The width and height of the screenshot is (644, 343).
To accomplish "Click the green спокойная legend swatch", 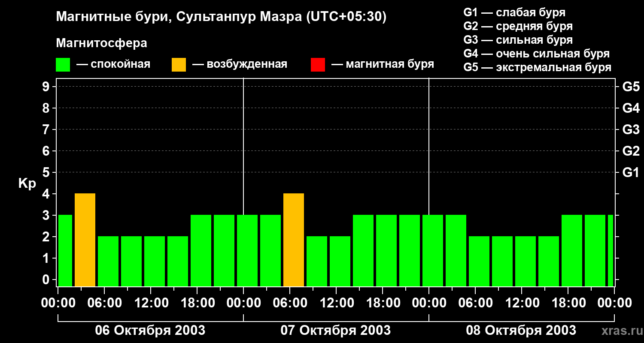I will tap(63, 65).
